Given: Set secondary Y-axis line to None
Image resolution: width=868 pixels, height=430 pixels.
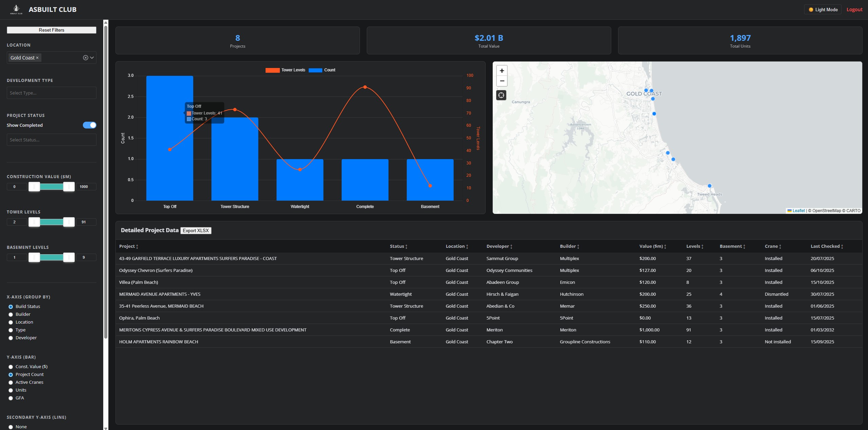Looking at the screenshot, I should pos(11,427).
